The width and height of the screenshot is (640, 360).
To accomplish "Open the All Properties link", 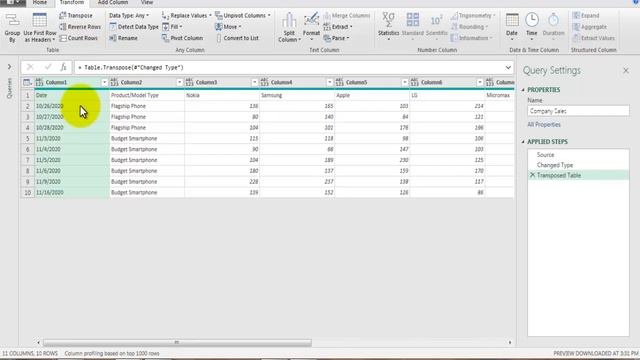I will click(x=544, y=124).
